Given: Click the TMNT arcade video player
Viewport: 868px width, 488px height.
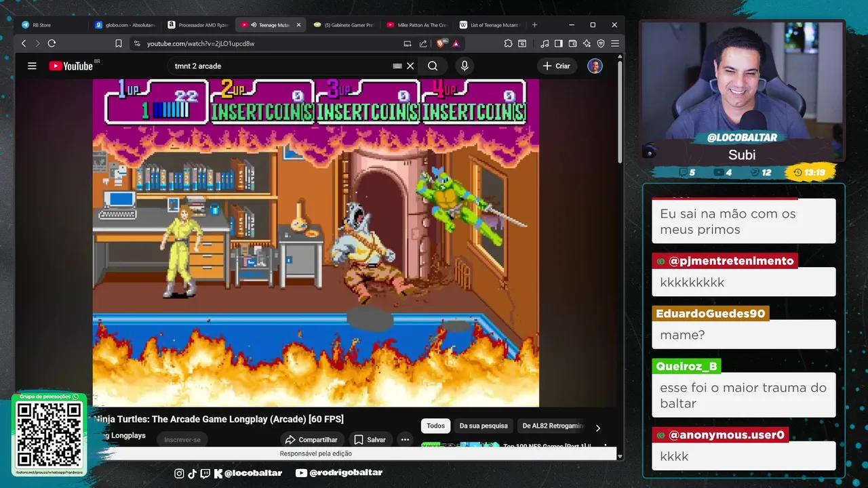Looking at the screenshot, I should pyautogui.click(x=316, y=243).
